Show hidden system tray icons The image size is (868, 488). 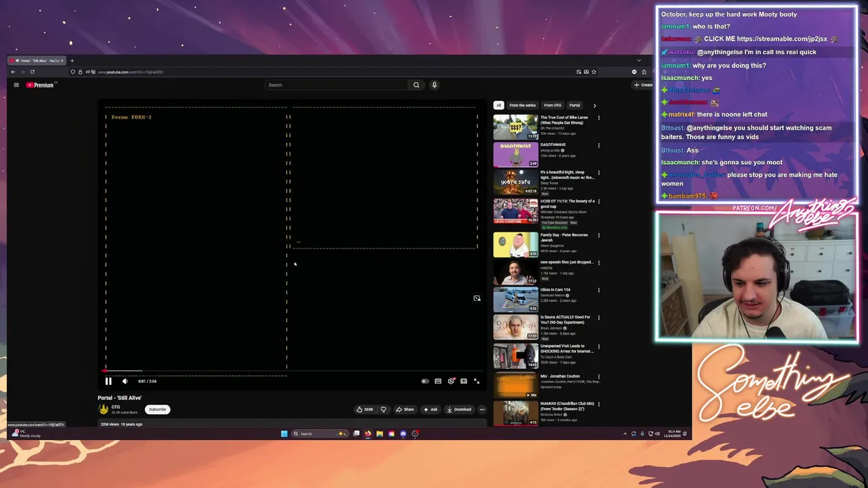(625, 434)
